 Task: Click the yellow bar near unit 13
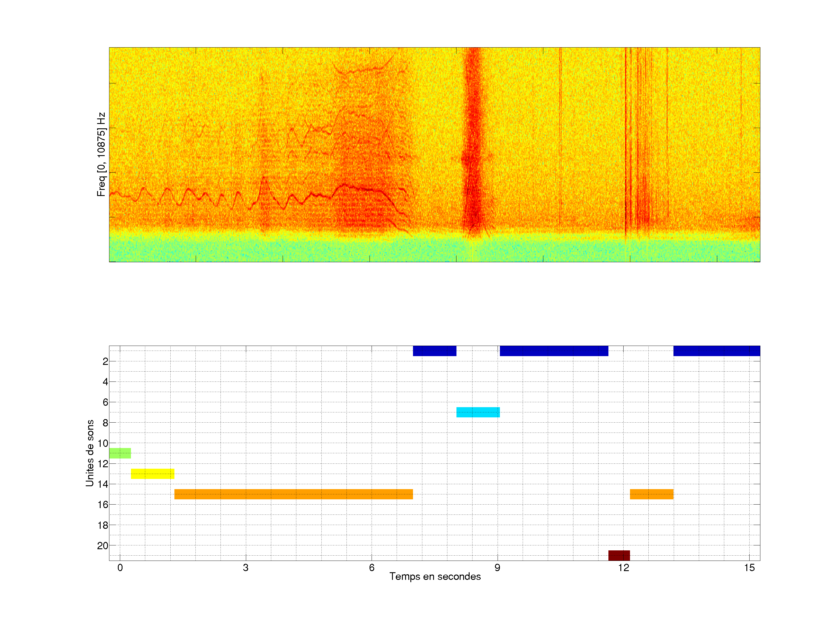153,474
